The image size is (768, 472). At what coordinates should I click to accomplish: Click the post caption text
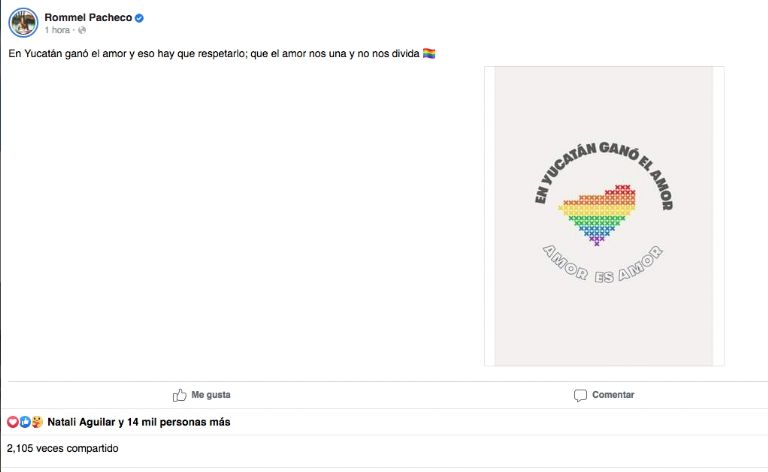point(214,53)
